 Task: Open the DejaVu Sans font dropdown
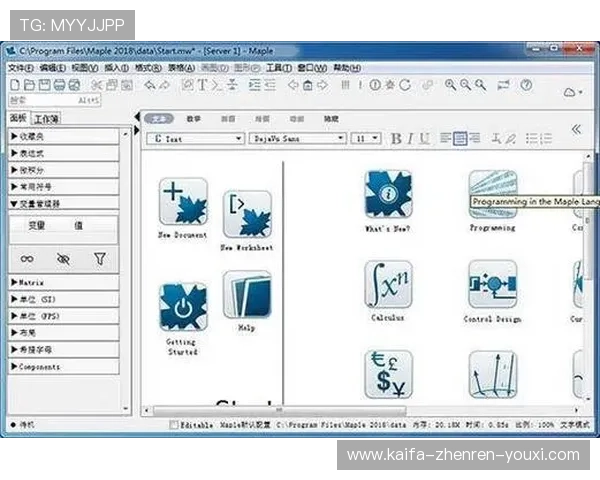point(297,139)
